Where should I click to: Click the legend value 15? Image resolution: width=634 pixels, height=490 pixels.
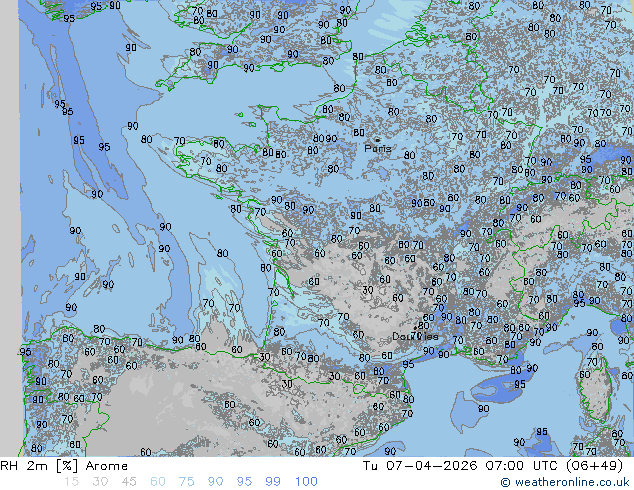pos(71,482)
